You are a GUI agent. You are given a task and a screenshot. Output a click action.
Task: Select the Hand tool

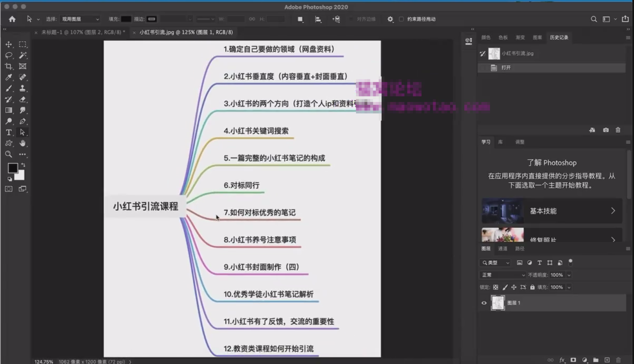tap(22, 143)
